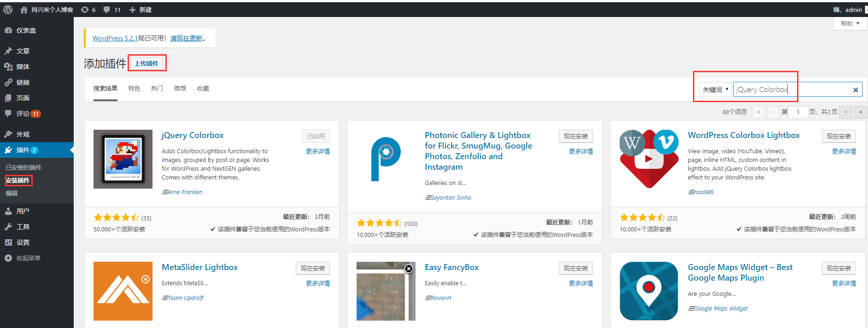
Task: Select 已安装的插件 submenu
Action: [x=23, y=167]
